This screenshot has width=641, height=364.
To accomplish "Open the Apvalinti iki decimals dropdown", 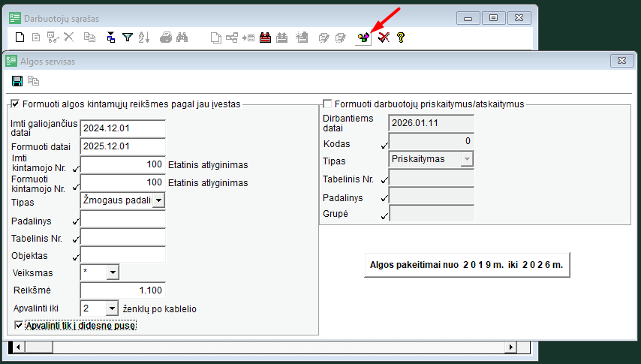I will pos(112,308).
